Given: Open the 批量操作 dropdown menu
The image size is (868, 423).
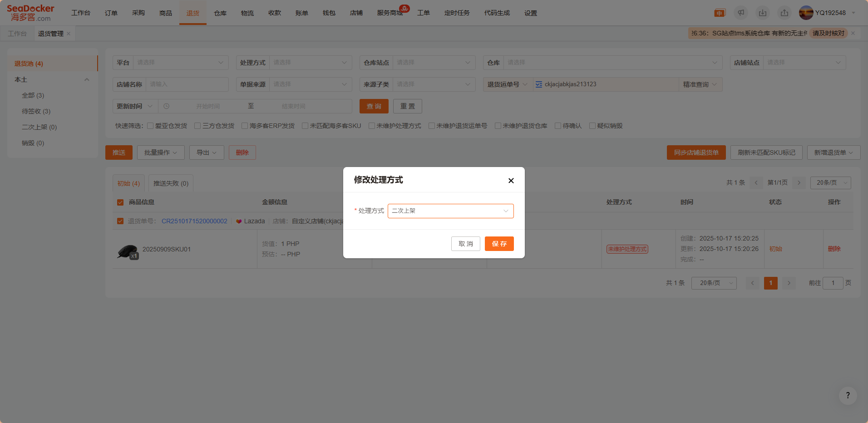Looking at the screenshot, I should pyautogui.click(x=161, y=152).
